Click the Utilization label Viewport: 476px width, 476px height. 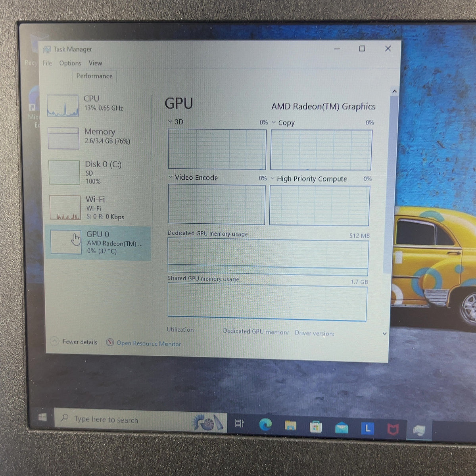[180, 330]
